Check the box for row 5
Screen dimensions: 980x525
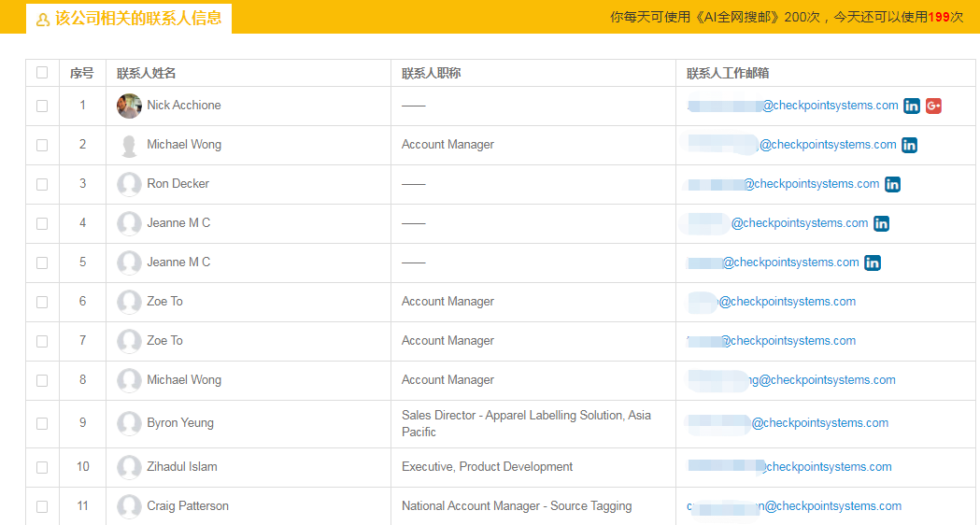click(42, 263)
